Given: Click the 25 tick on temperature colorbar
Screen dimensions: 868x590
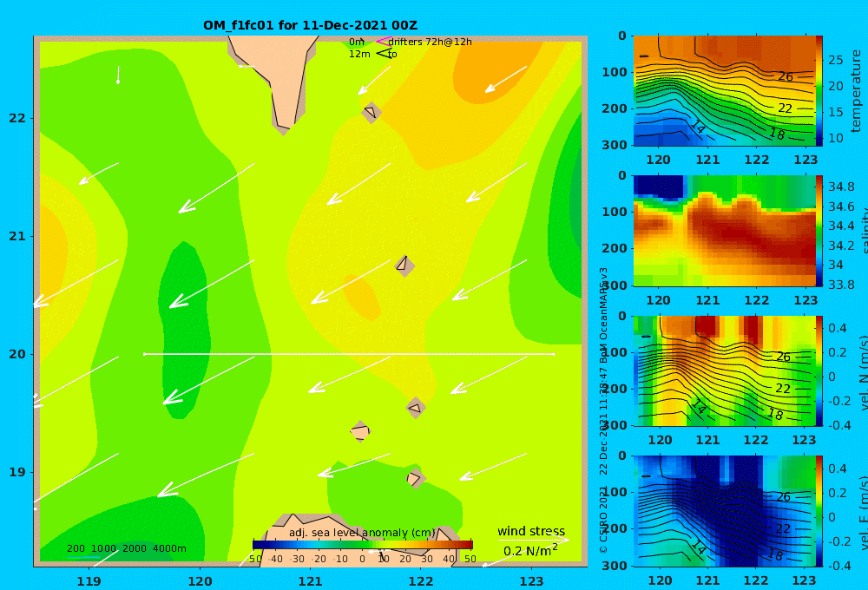Looking at the screenshot, I should click(x=835, y=60).
